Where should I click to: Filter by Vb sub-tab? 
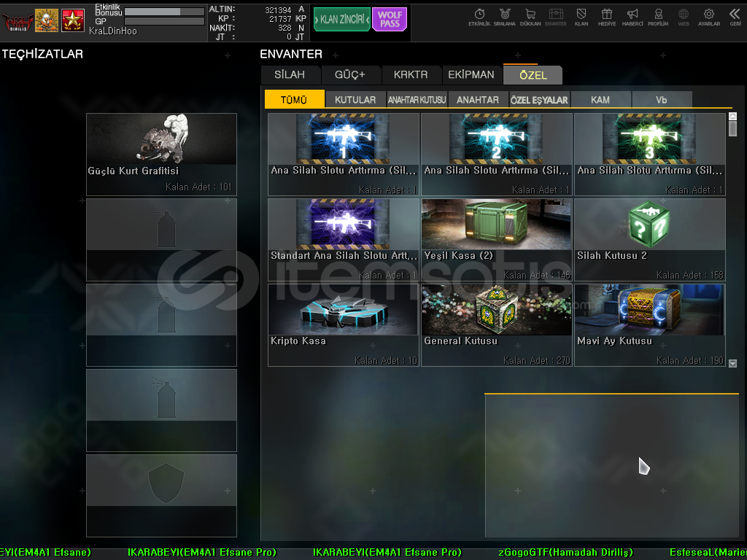(662, 99)
